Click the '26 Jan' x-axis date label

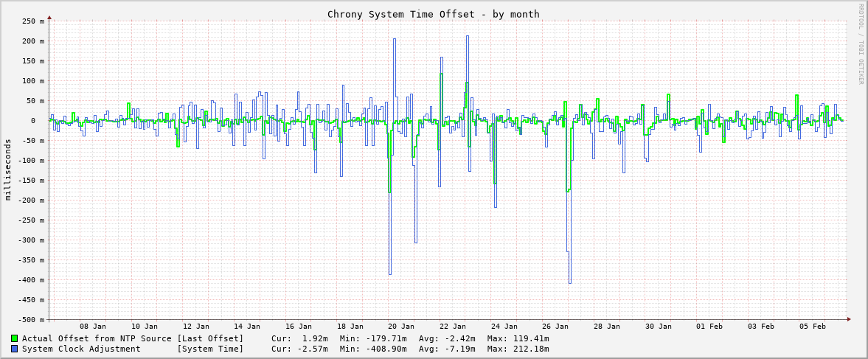[555, 327]
